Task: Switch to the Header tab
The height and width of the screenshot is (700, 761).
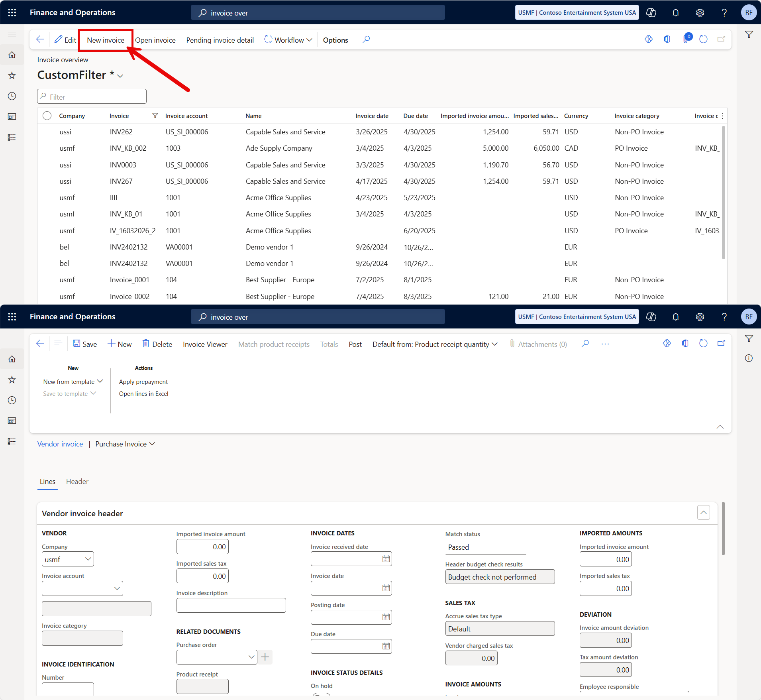Action: point(77,481)
